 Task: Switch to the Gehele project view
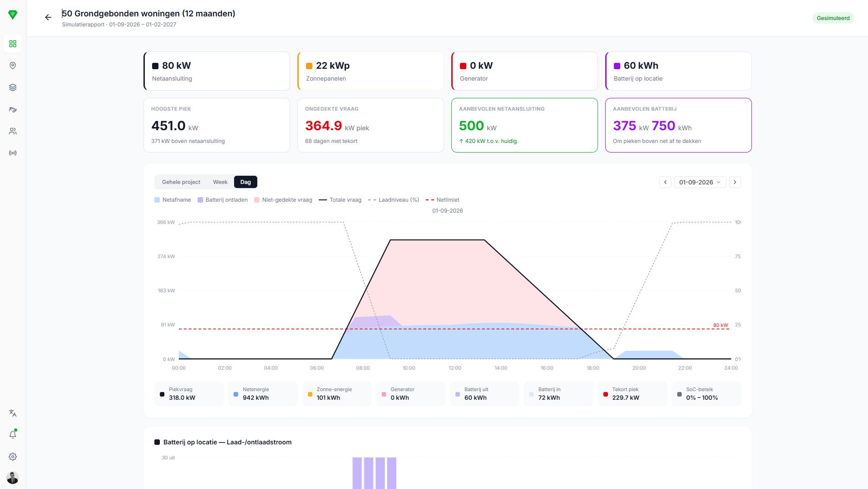click(x=181, y=182)
